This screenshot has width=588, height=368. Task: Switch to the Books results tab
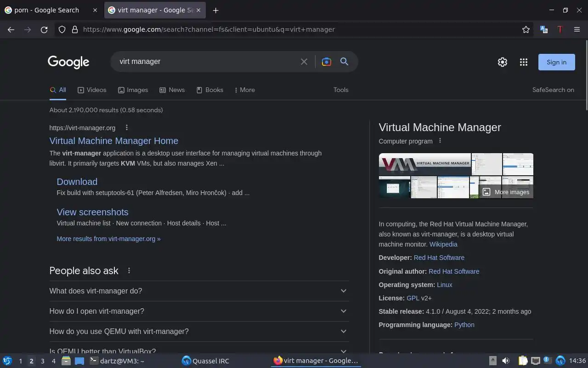209,90
